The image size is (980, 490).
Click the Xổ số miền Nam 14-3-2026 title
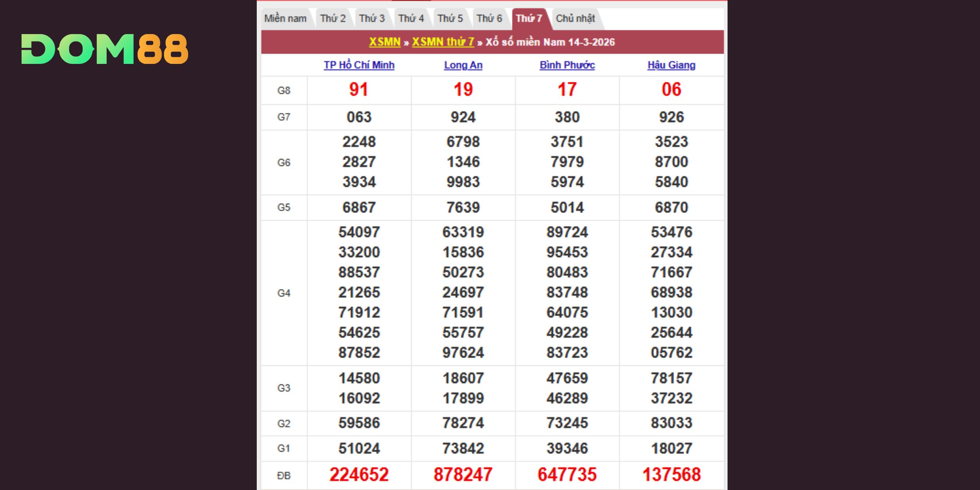[550, 42]
